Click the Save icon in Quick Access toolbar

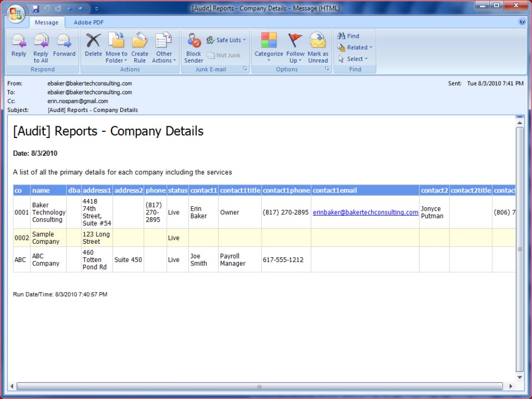click(35, 8)
